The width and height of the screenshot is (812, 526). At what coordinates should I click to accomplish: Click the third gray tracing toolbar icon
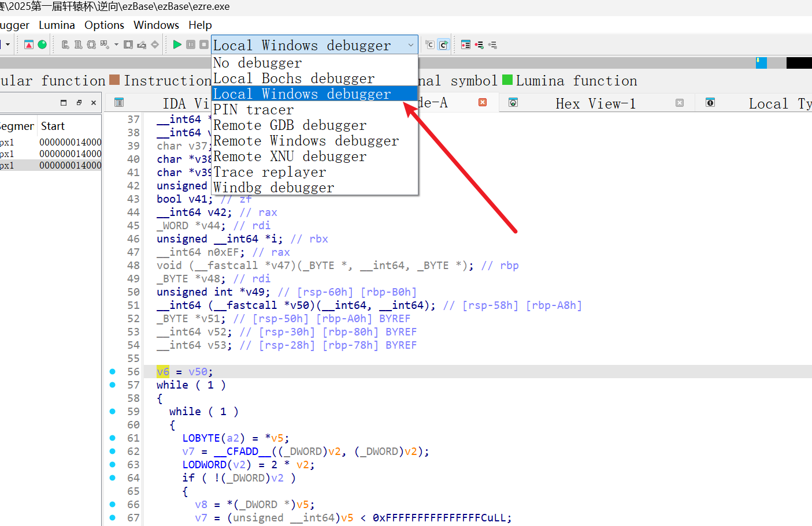pyautogui.click(x=91, y=44)
